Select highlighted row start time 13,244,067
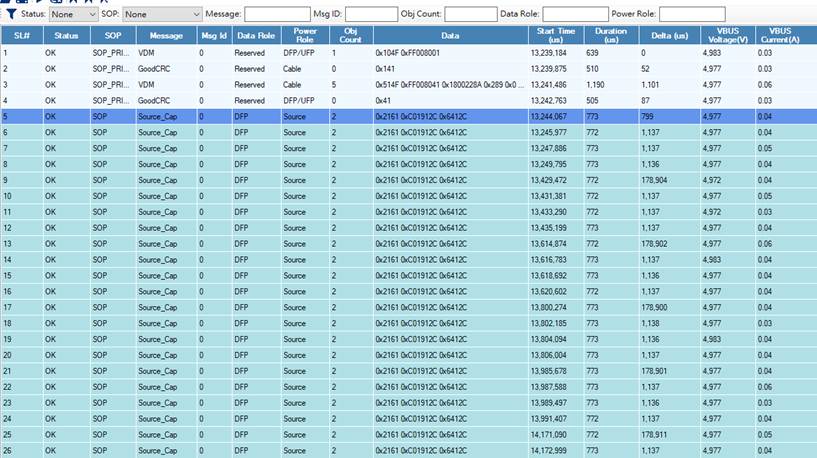 (x=549, y=117)
